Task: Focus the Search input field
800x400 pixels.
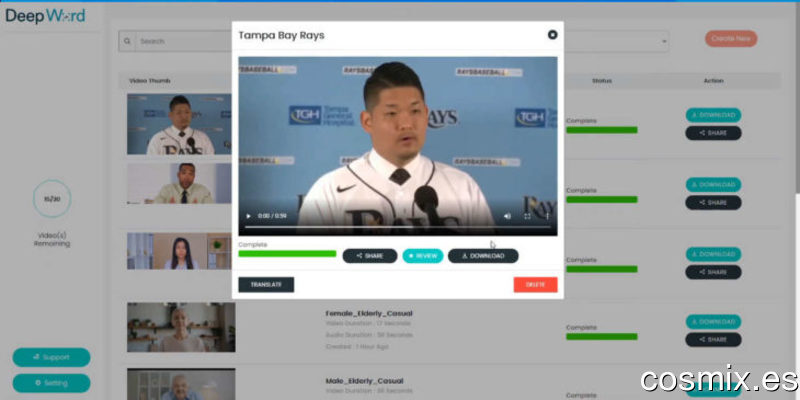Action: 184,41
